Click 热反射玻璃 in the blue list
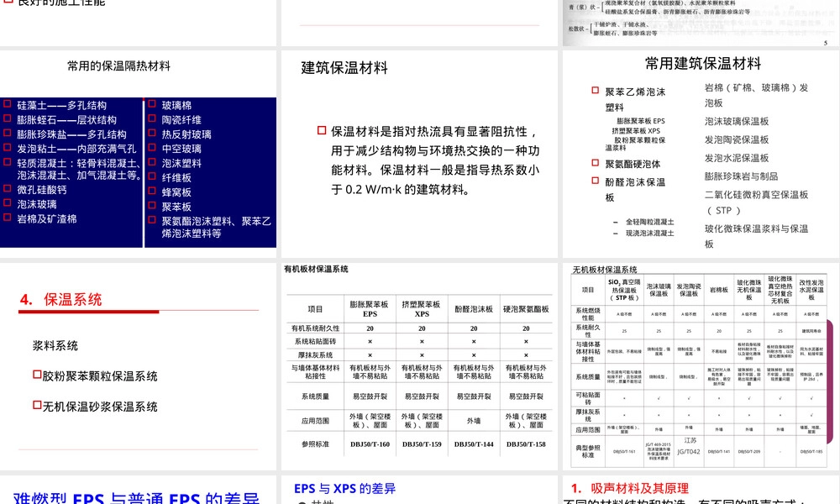Screen dimensions: 840x504 (x=186, y=134)
